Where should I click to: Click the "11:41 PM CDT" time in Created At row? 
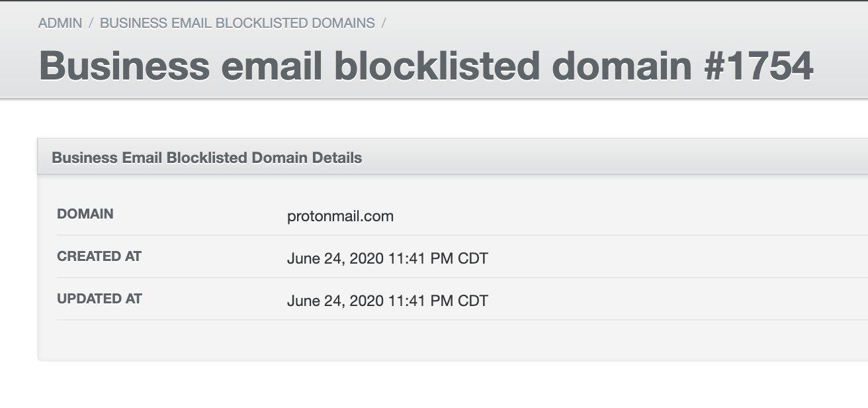[439, 258]
